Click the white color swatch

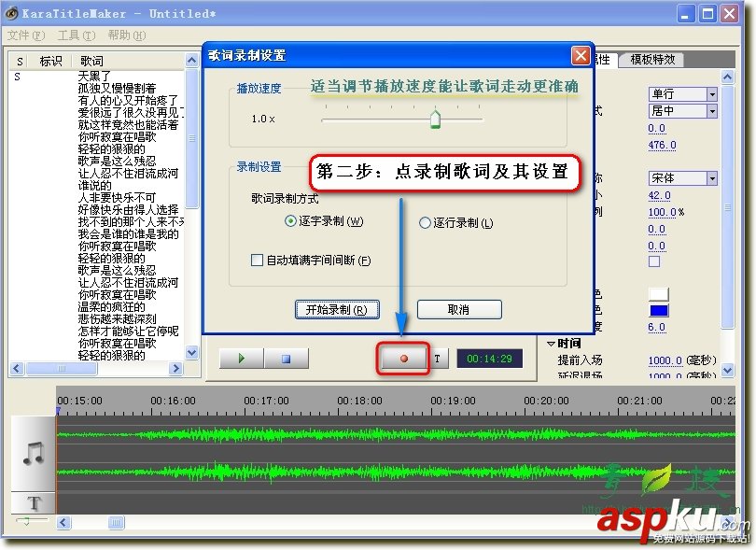(659, 294)
